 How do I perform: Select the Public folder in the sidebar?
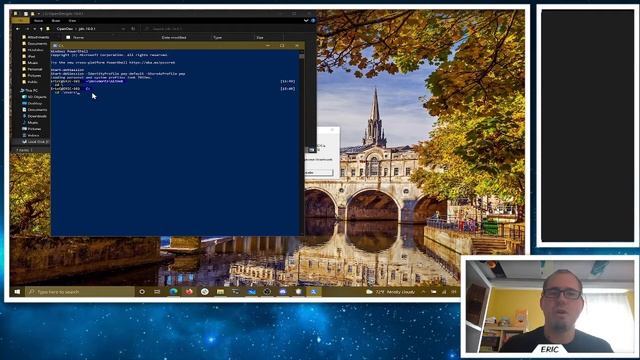pyautogui.click(x=30, y=82)
